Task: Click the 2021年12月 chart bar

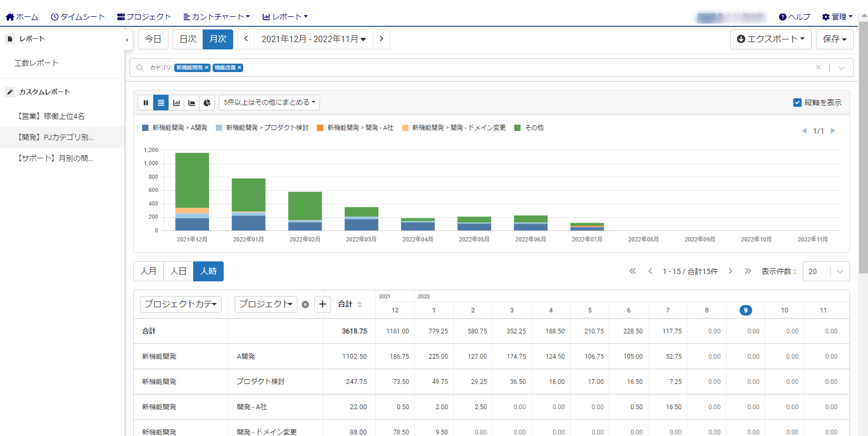Action: 192,191
